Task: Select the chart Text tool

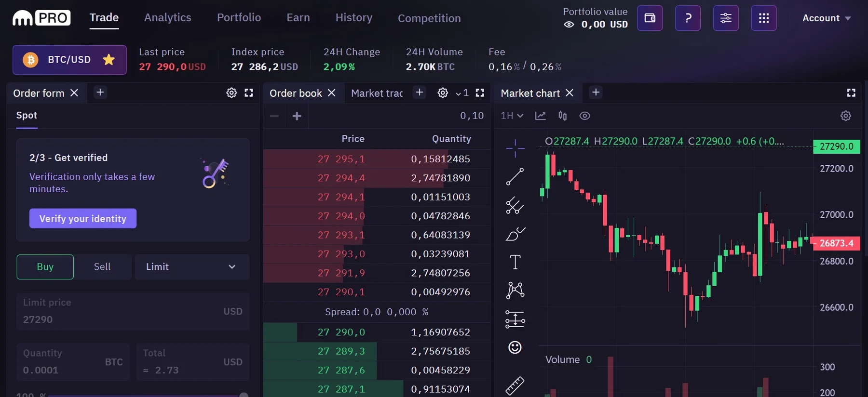Action: pos(515,262)
